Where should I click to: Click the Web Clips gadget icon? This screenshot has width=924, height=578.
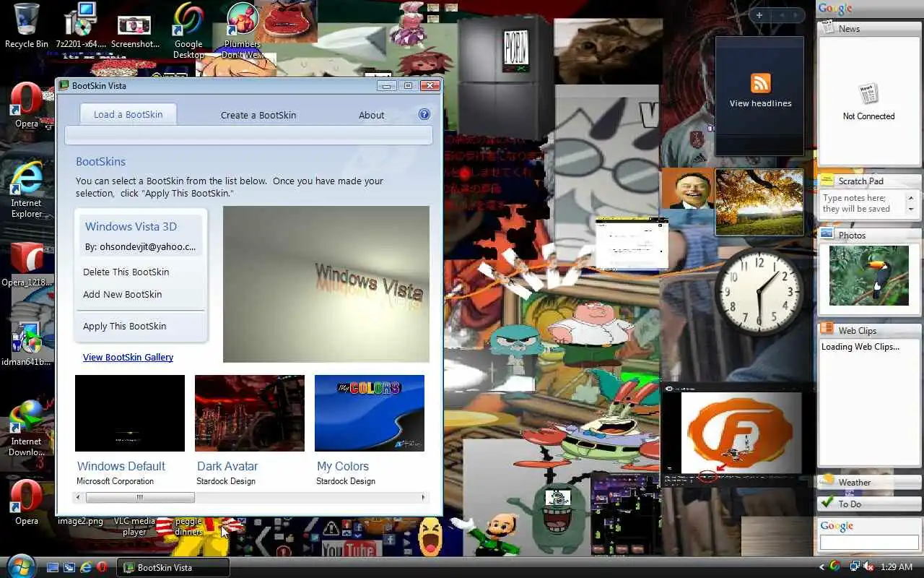[827, 329]
